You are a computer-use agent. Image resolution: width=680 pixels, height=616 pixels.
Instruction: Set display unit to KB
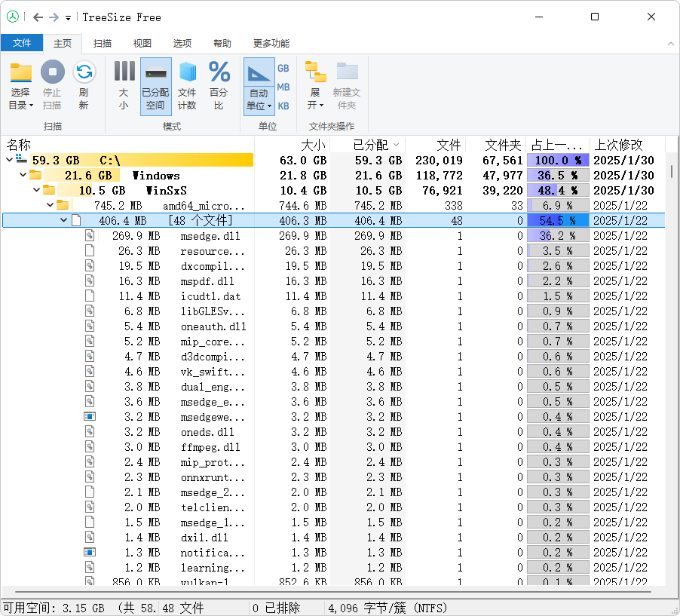(x=283, y=106)
